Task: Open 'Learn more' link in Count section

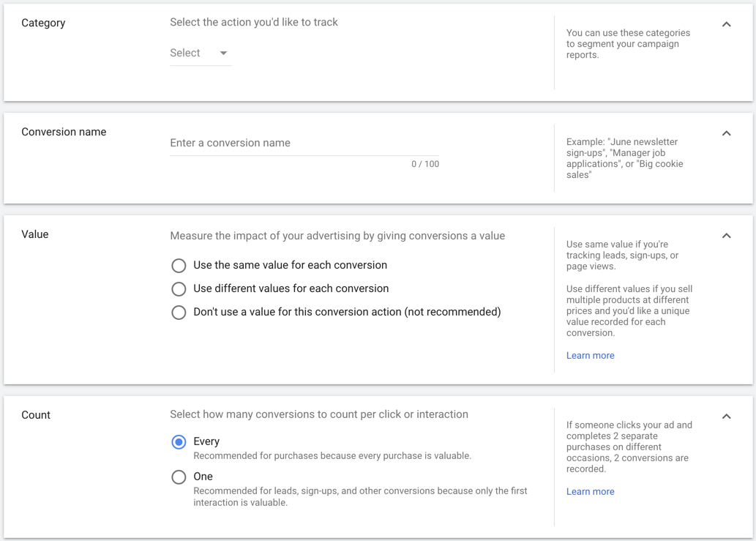Action: tap(590, 492)
